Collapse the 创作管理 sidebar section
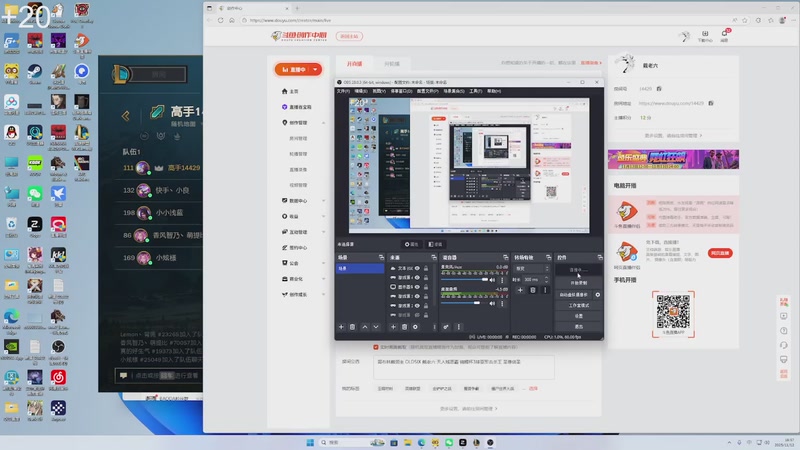 tap(323, 123)
